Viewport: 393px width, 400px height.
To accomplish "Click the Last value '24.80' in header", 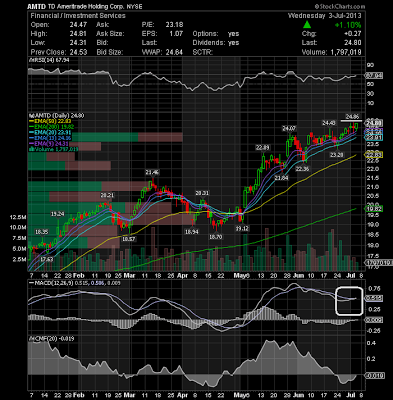I will [x=353, y=43].
